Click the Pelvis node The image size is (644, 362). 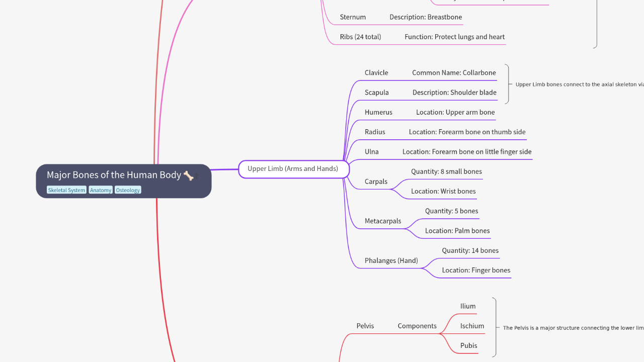[x=365, y=326]
